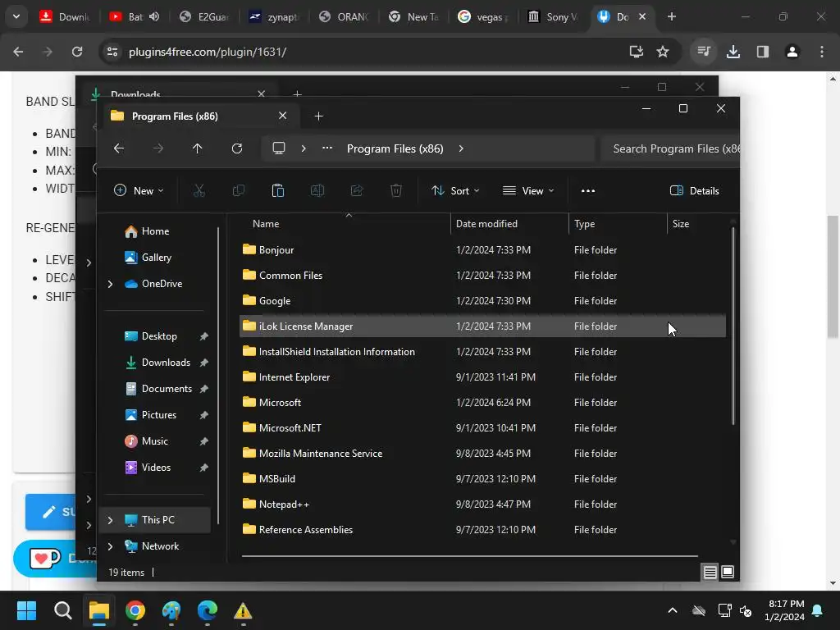Reload the Chrome page
This screenshot has height=630, width=840.
tap(77, 52)
